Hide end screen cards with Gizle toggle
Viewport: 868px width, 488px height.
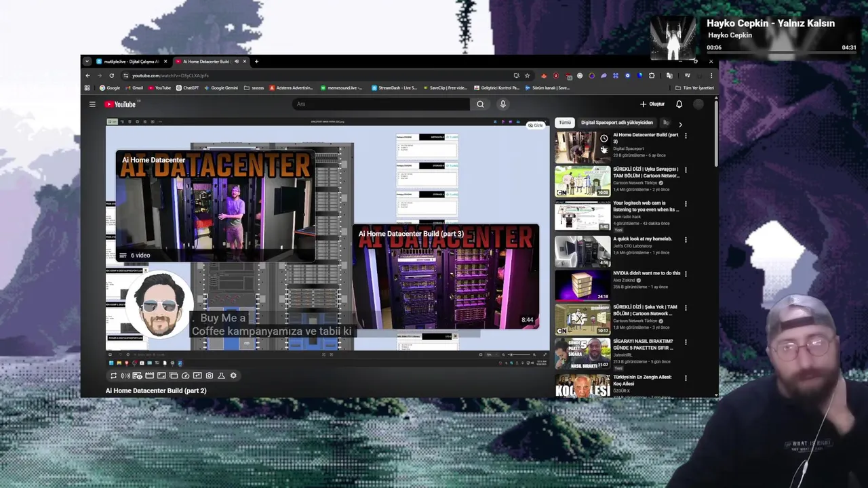(x=535, y=125)
